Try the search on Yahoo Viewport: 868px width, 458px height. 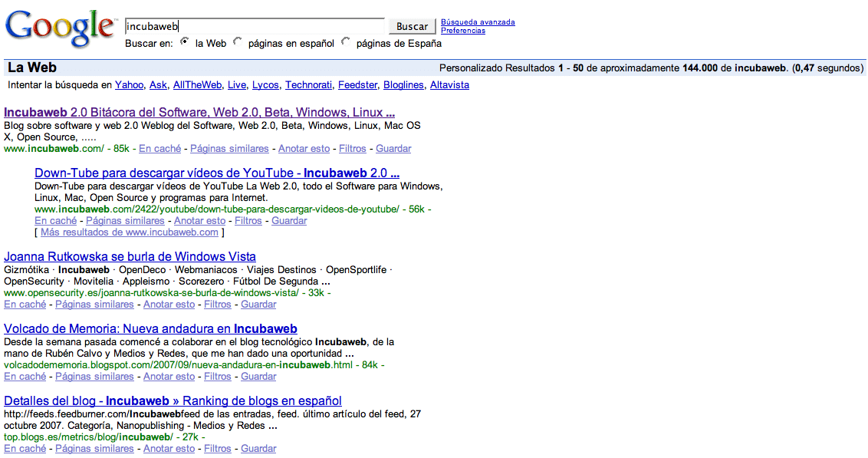[x=129, y=85]
